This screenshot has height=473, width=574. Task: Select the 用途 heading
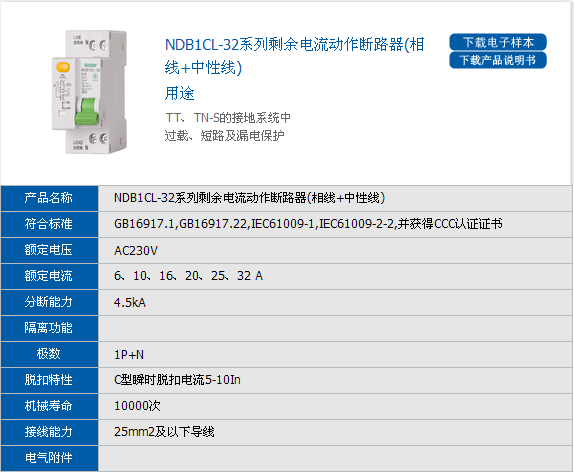click(179, 93)
